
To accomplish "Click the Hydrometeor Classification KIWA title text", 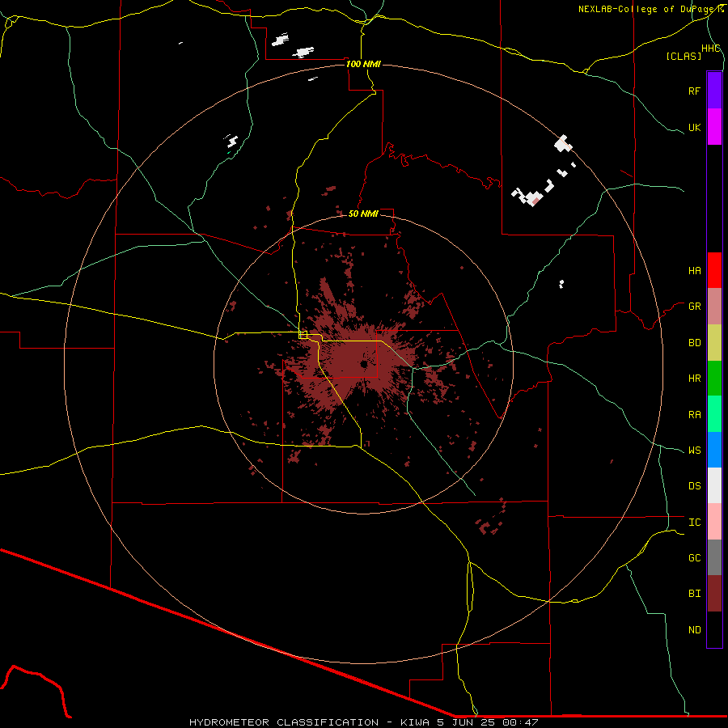I will pyautogui.click(x=363, y=722).
